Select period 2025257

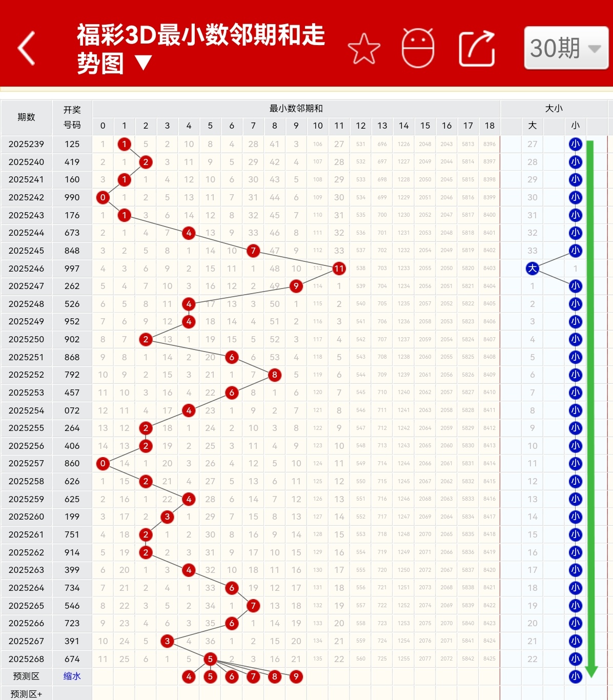(x=26, y=463)
